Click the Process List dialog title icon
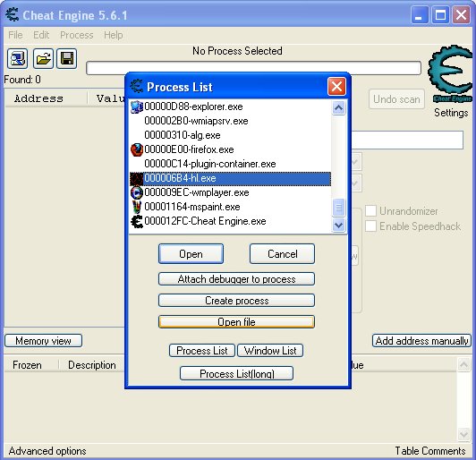Image resolution: width=476 pixels, height=460 pixels. 137,86
